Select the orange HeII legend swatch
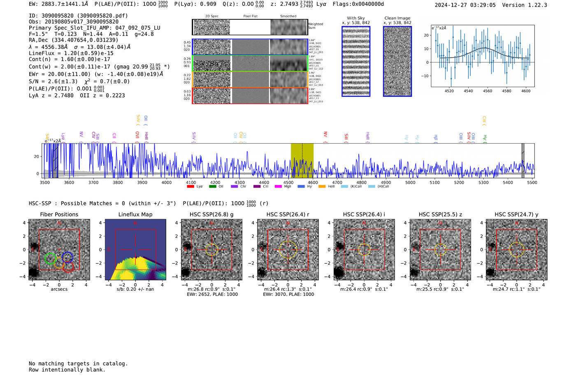The height and width of the screenshot is (392, 576). pyautogui.click(x=322, y=186)
